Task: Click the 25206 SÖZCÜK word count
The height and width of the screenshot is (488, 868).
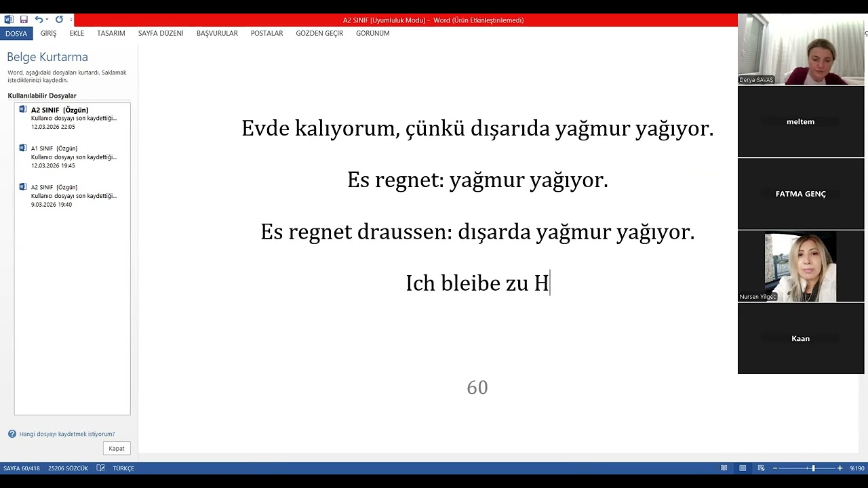Action: [68, 468]
